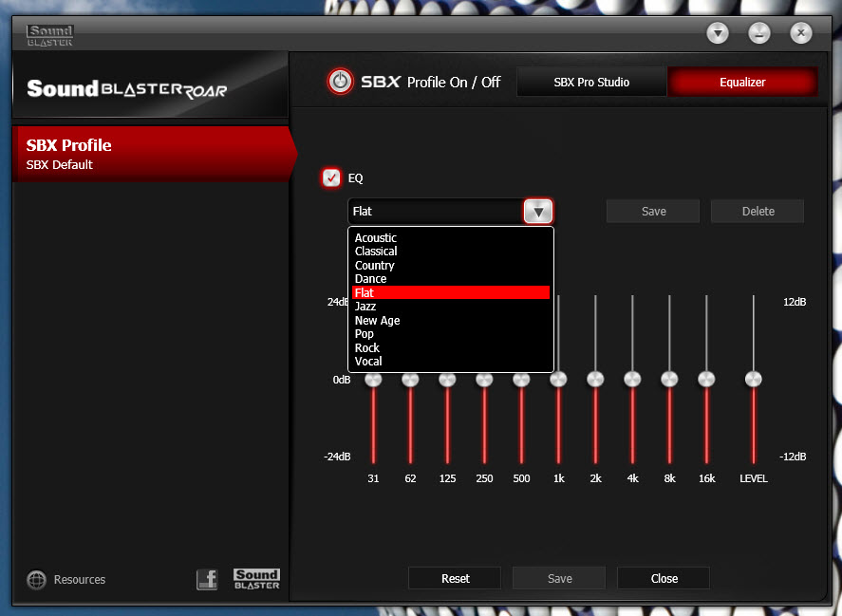842x616 pixels.
Task: Choose the Classical preset
Action: point(451,252)
